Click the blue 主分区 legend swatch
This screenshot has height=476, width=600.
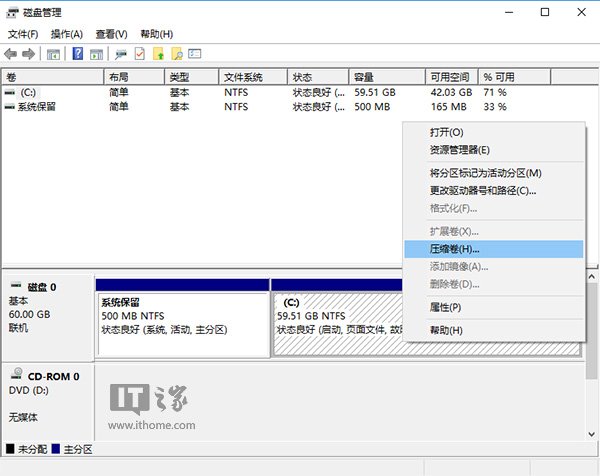tap(56, 449)
